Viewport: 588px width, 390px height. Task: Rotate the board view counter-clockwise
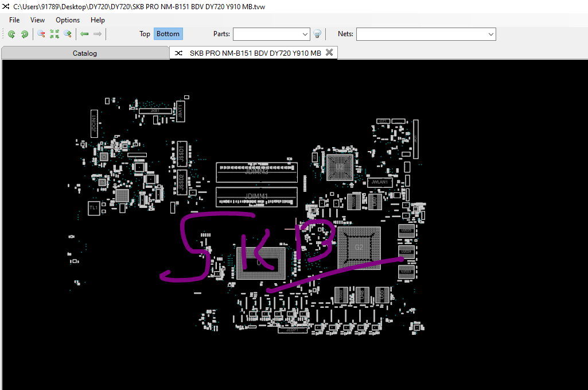coord(11,34)
